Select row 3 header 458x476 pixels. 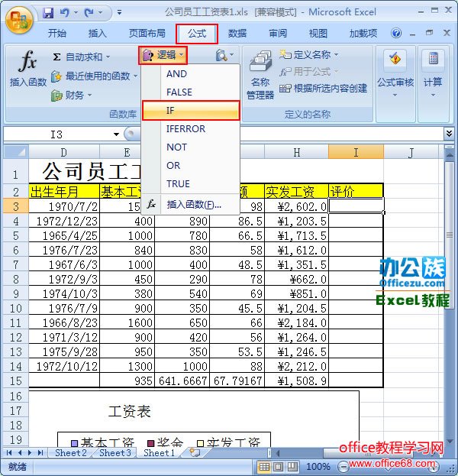point(16,206)
